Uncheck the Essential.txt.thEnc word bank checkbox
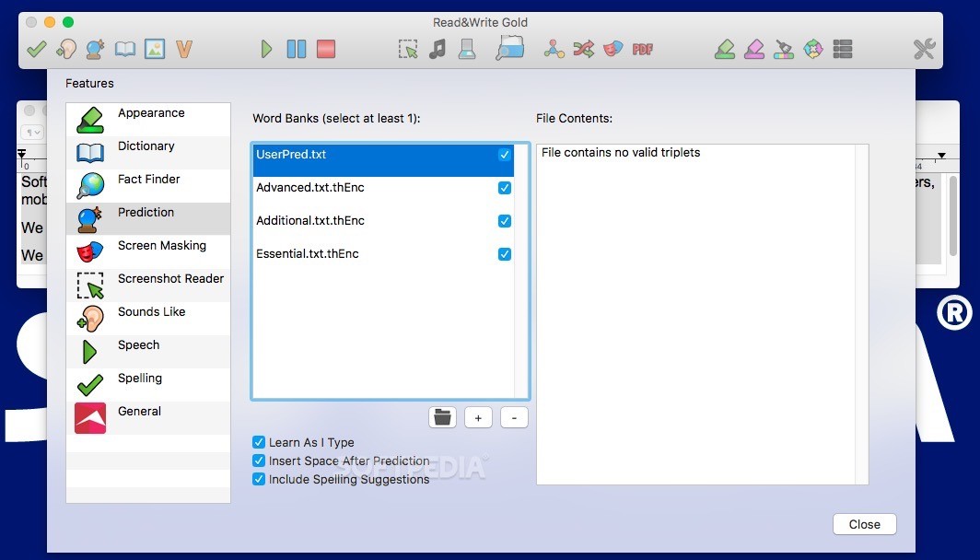 pos(505,254)
